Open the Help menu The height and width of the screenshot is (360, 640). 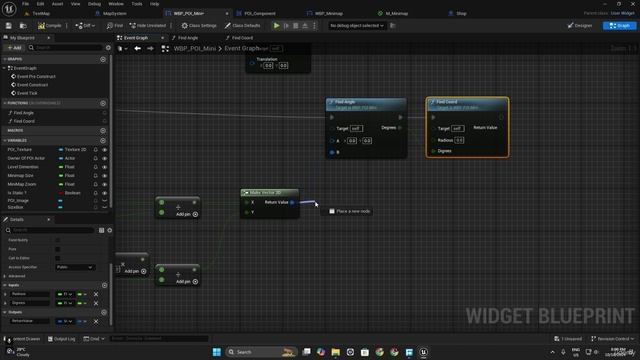point(154,4)
